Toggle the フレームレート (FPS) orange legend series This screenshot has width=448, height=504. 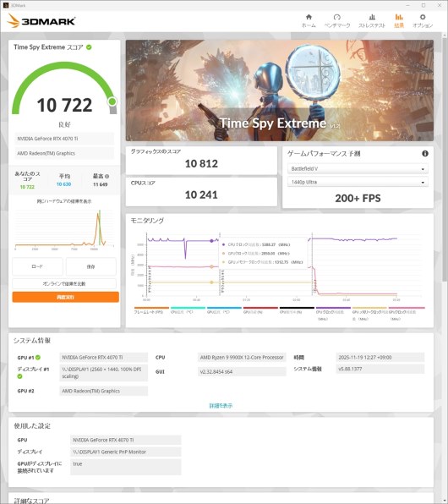[x=151, y=310]
